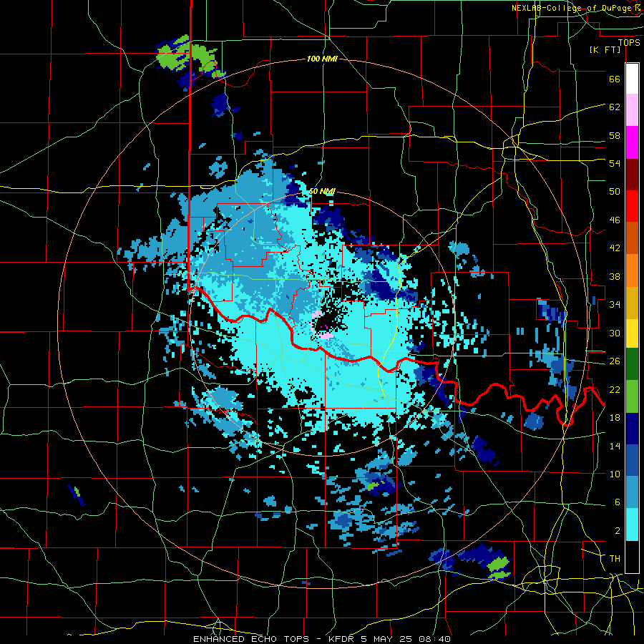
Task: Click the bright red 46 kft legend swatch
Action: tap(632, 206)
